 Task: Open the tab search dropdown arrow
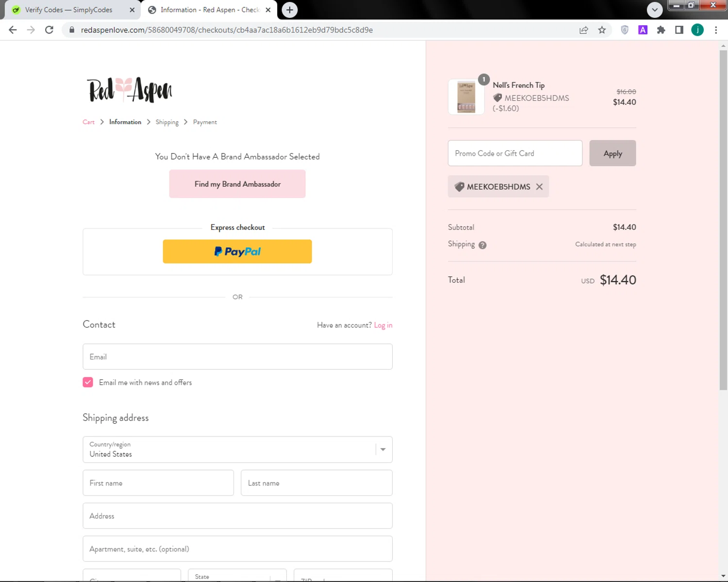(655, 10)
